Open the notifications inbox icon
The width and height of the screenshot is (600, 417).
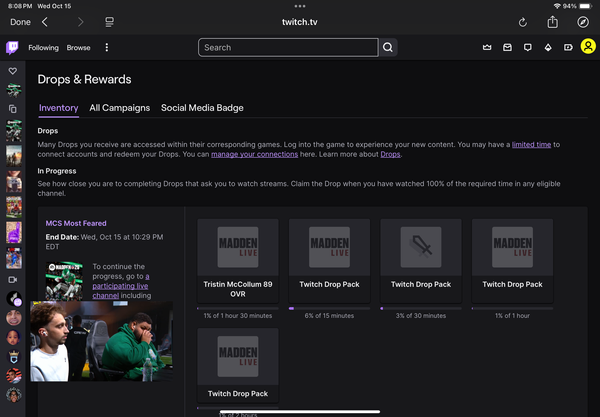click(x=507, y=47)
